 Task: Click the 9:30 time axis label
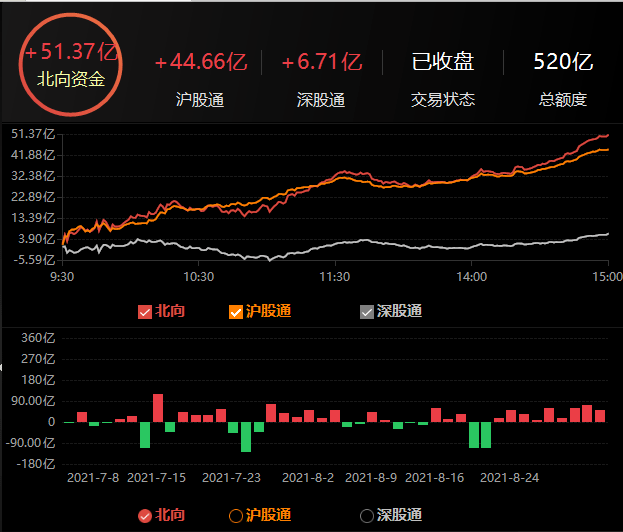pyautogui.click(x=63, y=276)
